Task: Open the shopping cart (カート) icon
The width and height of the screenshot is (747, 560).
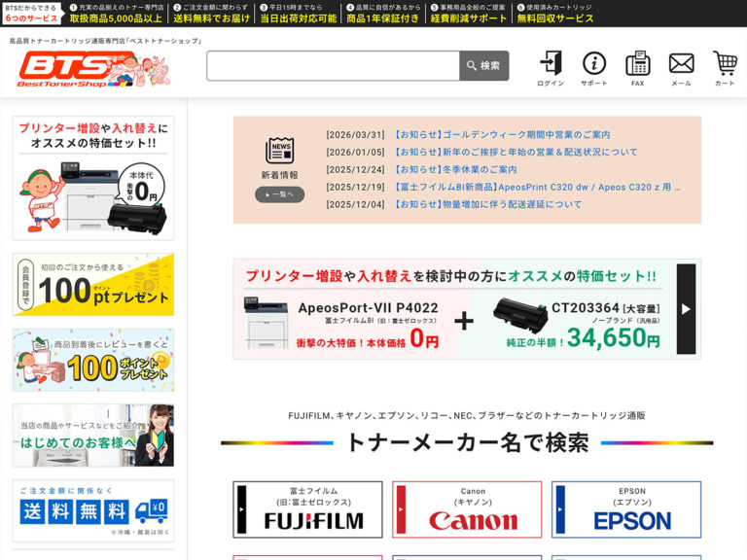Action: tap(725, 69)
